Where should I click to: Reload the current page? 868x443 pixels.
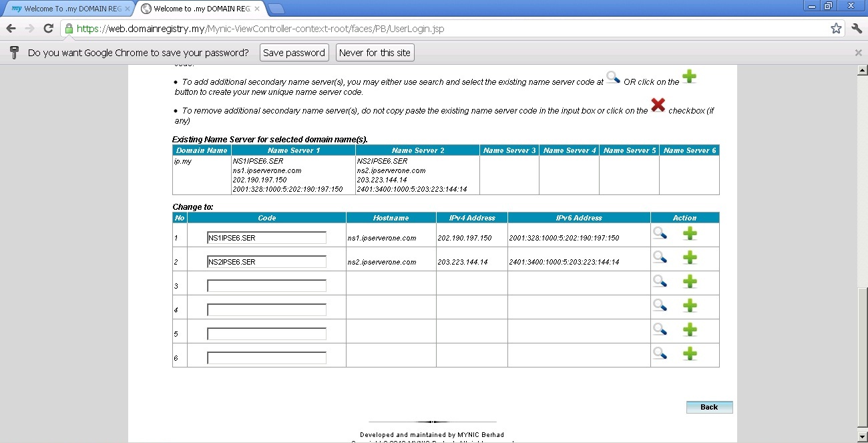click(48, 28)
